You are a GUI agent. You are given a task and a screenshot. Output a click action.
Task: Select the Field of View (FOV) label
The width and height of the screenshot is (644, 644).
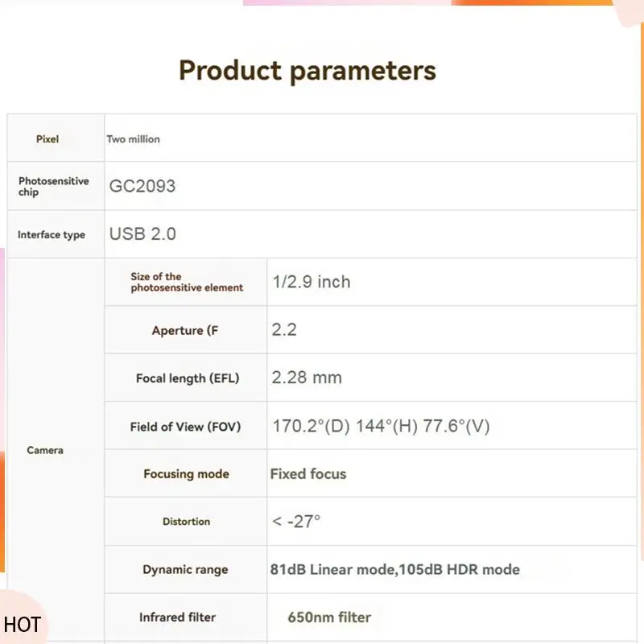click(185, 427)
